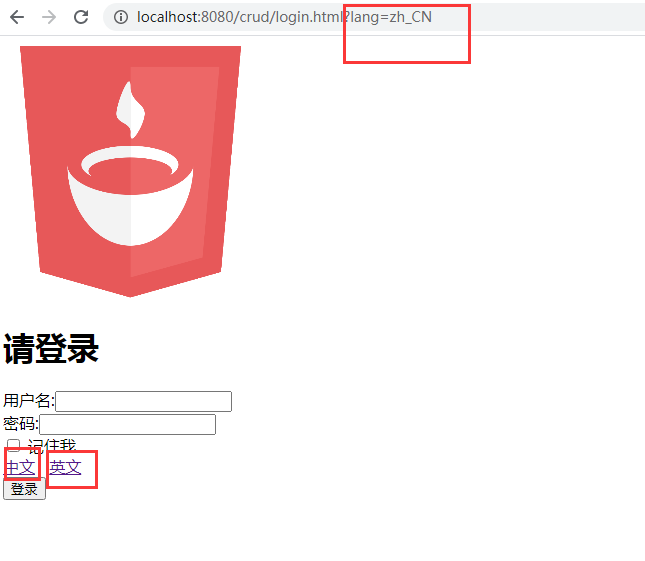
Task: Click the 记住我 label text
Action: pyautogui.click(x=52, y=445)
